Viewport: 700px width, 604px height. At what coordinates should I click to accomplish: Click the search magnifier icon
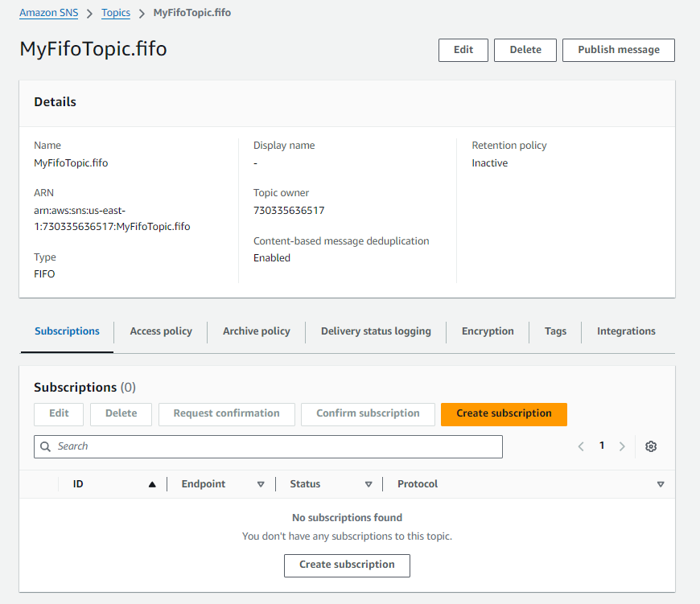coord(46,446)
